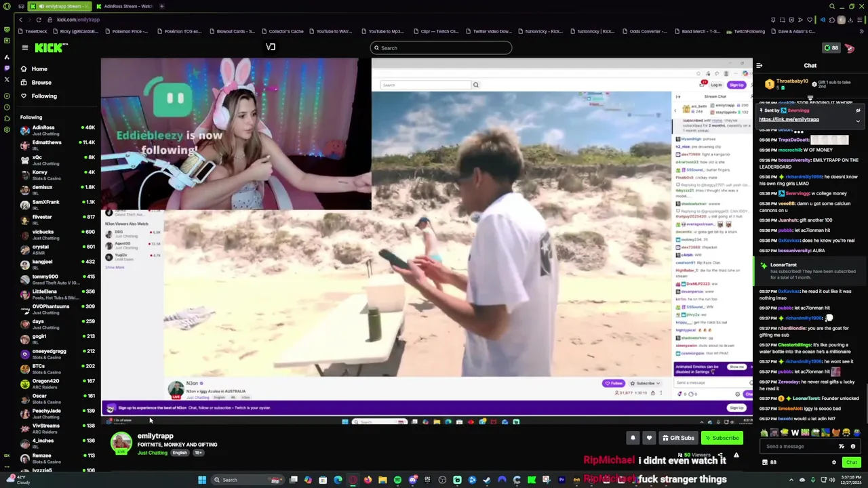Click the Just Chatting category link
Screen dimensions: 868x488
153,453
